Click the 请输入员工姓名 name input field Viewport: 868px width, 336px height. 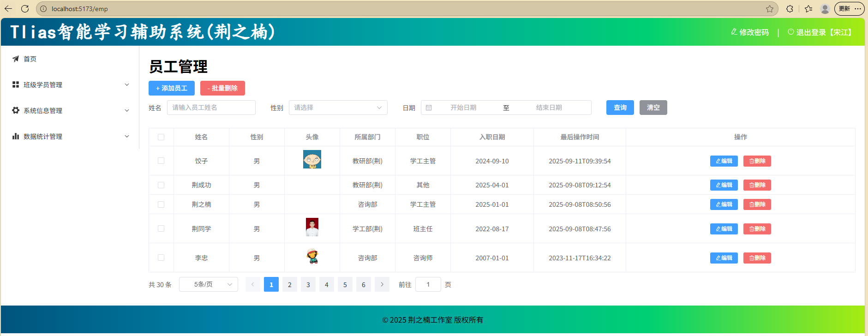click(x=211, y=108)
